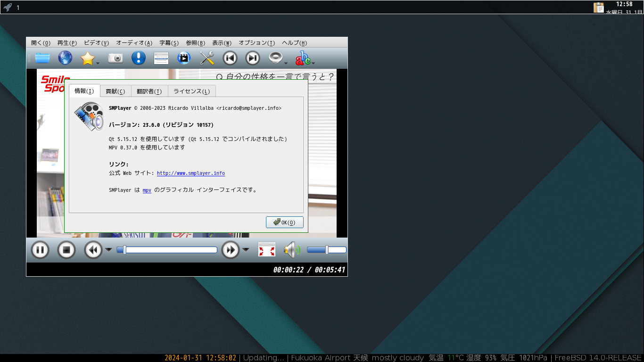Screen dimensions: 644x362
Task: Fast forward with the double-right arrow button
Action: [x=231, y=250]
